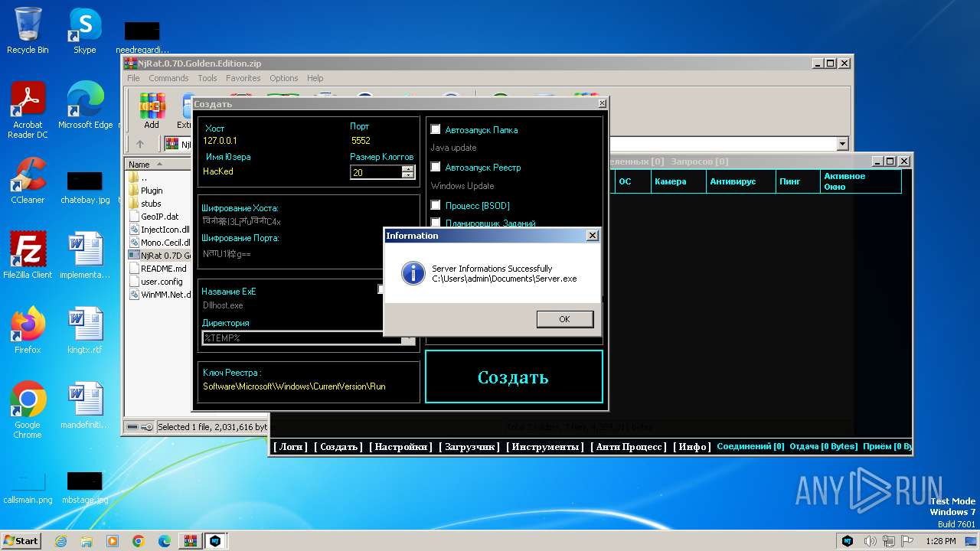Screen dimensions: 980x551
Task: Open WinRAR Commands menu
Action: [x=168, y=78]
